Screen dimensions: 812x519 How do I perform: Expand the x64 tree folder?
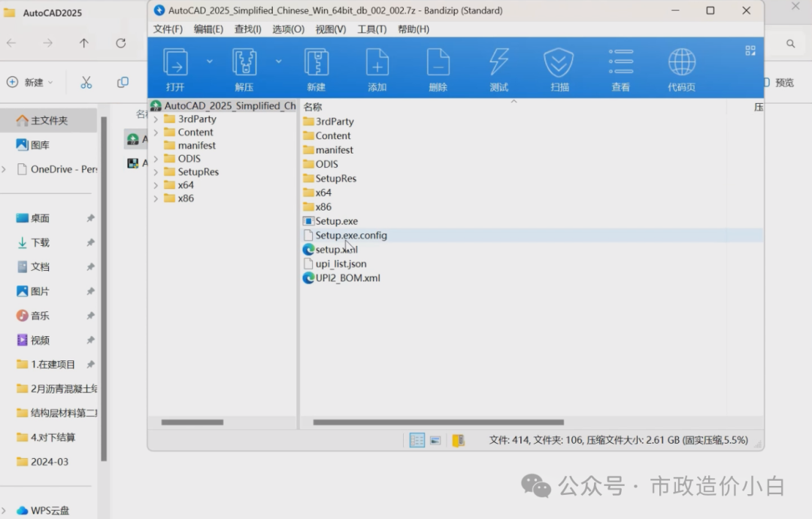156,185
